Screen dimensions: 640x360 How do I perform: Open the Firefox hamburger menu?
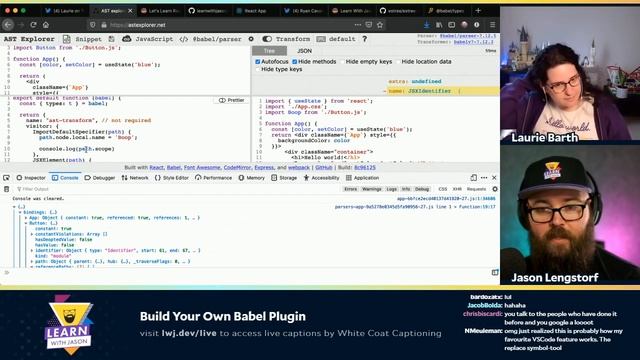point(493,25)
